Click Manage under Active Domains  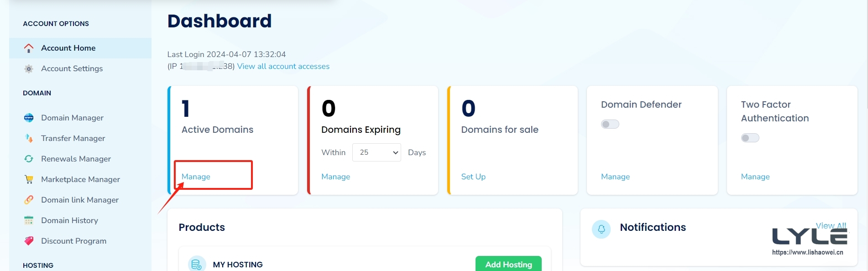196,177
